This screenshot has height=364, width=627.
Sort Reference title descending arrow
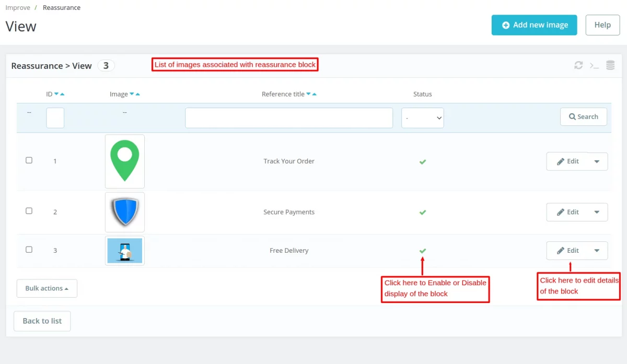(x=308, y=94)
